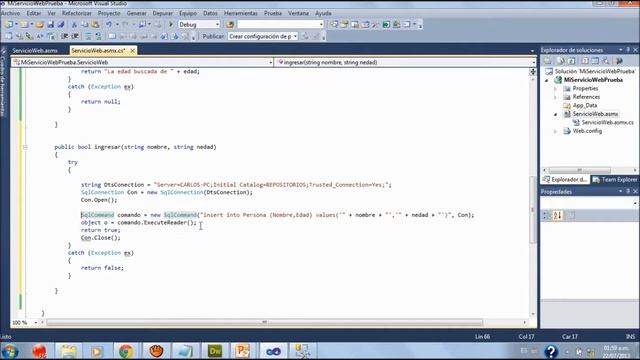This screenshot has width=640, height=360.
Task: Click the Publicar button in the toolbar
Action: [213, 36]
